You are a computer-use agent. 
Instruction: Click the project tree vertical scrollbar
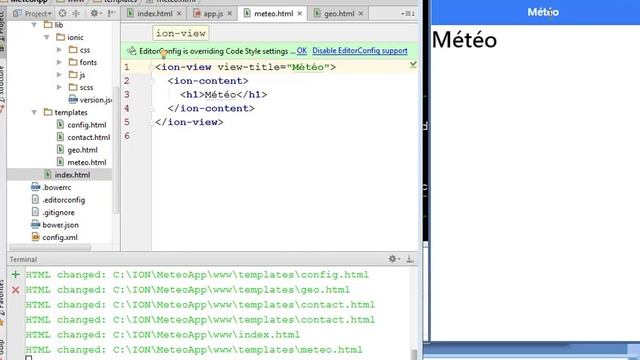116,150
